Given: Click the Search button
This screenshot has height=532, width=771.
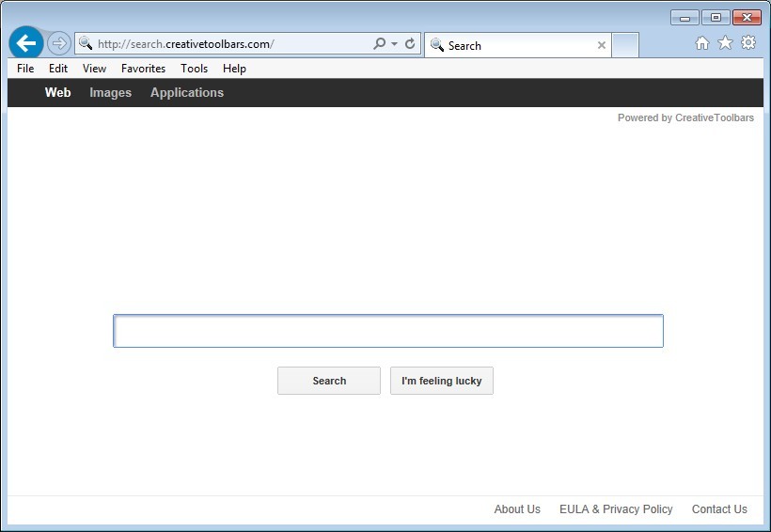Looking at the screenshot, I should coord(329,381).
